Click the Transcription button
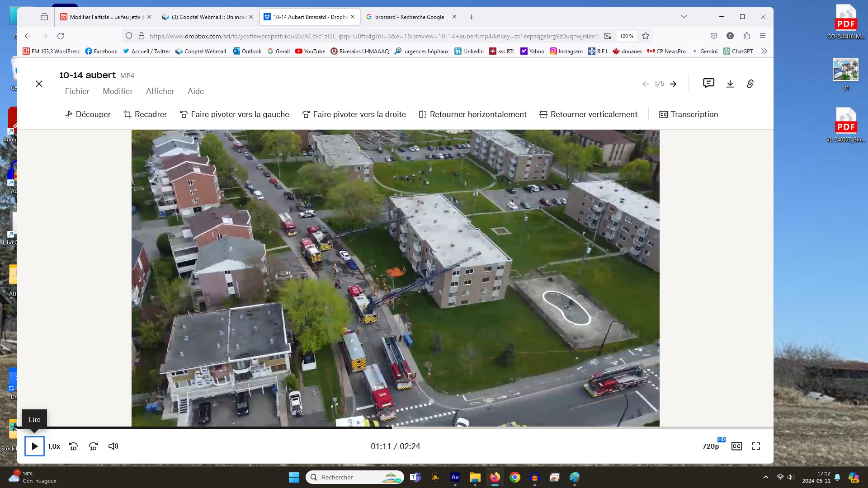868x488 pixels. point(689,114)
